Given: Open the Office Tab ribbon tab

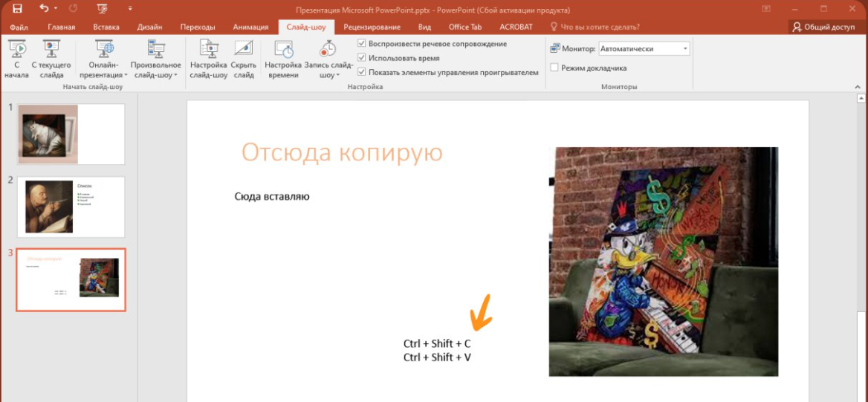Looking at the screenshot, I should [465, 27].
